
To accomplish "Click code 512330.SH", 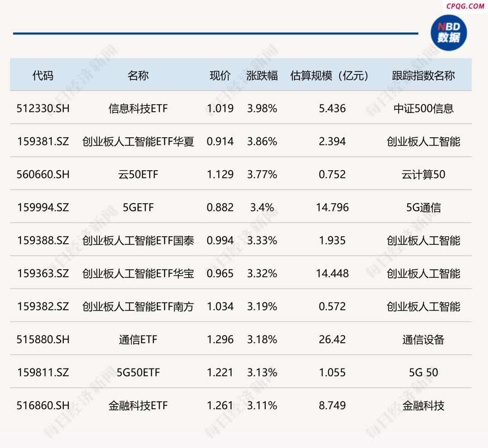I will click(x=43, y=108).
